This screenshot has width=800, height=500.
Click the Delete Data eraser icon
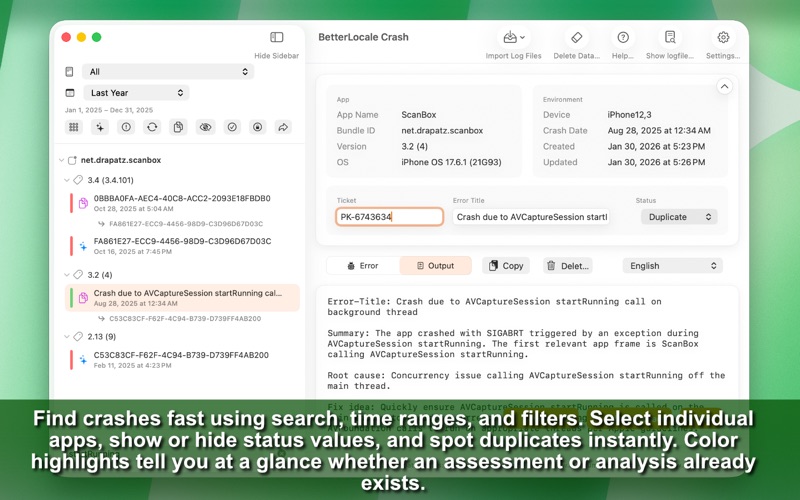577,37
